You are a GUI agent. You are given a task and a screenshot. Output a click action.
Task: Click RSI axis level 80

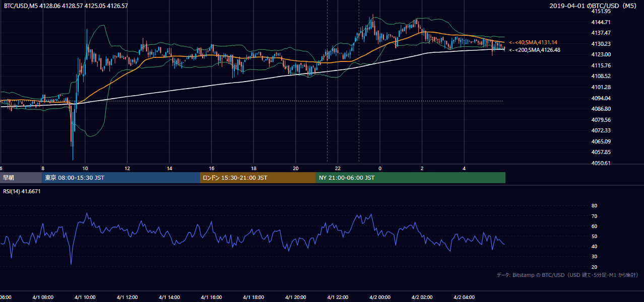594,206
